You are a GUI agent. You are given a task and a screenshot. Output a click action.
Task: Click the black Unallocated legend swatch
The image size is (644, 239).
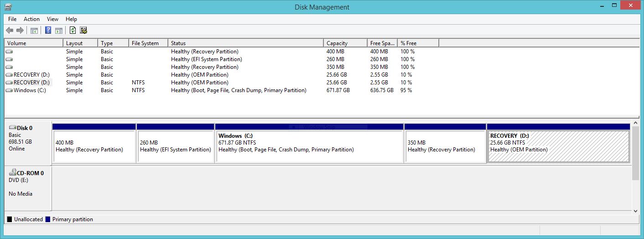pyautogui.click(x=10, y=219)
